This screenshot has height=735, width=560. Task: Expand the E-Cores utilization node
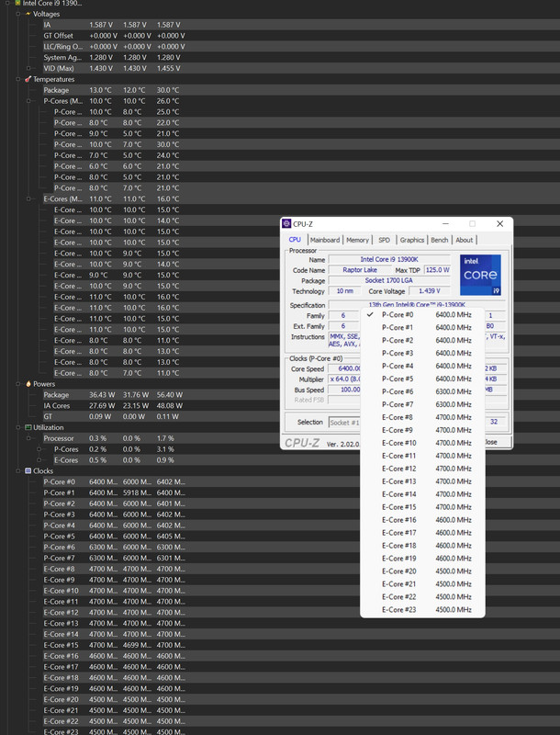click(x=39, y=460)
